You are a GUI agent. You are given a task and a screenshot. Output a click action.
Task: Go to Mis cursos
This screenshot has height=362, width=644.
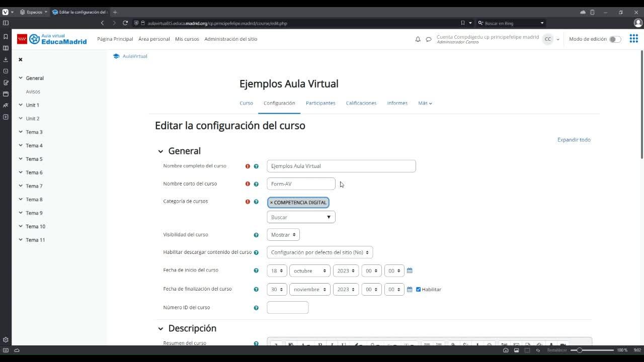(187, 39)
